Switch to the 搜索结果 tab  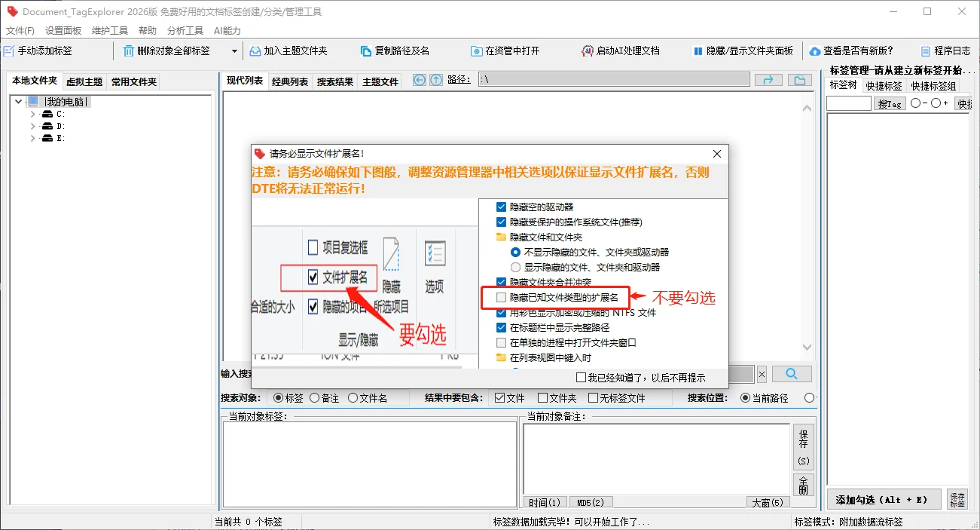(x=335, y=81)
